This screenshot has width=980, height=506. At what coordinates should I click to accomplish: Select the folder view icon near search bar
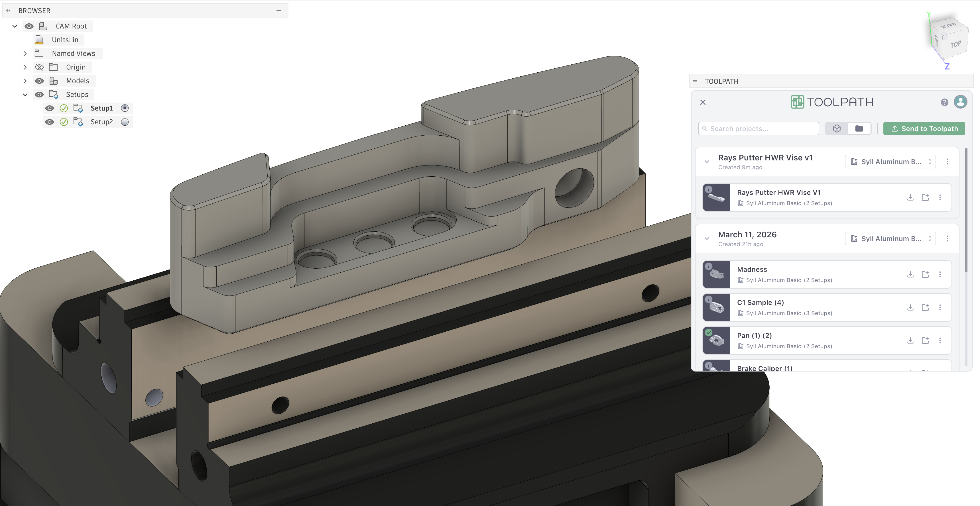point(859,128)
